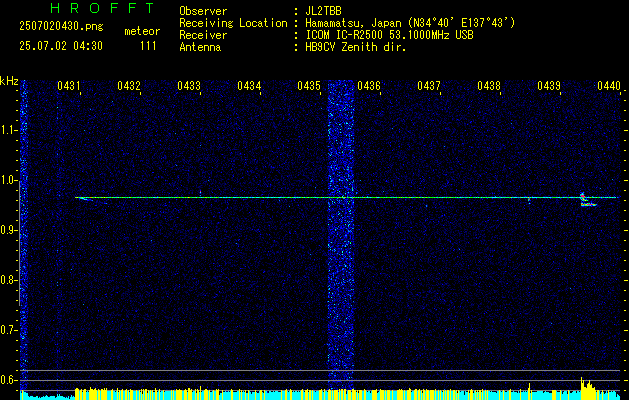The height and width of the screenshot is (400, 629).
Task: Click the 0440 time marker
Action: point(609,85)
